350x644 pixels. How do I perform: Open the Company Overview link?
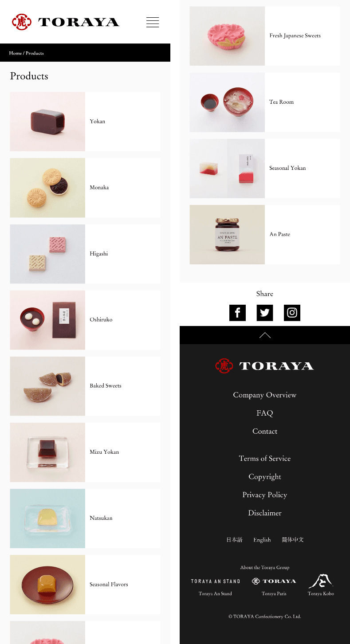point(265,395)
